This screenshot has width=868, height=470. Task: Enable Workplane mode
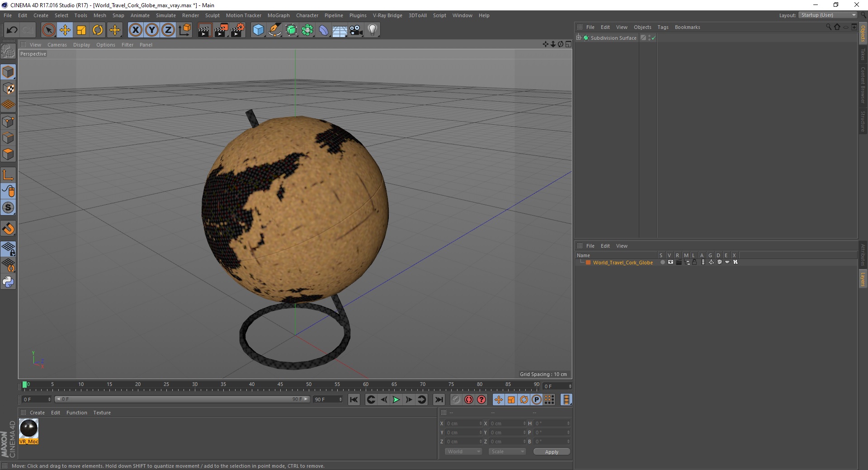tap(8, 105)
